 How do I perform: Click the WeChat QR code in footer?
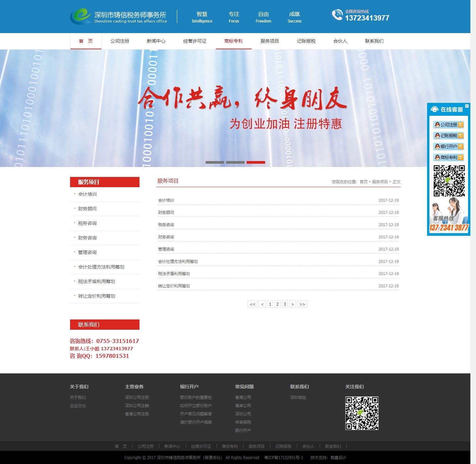362,413
